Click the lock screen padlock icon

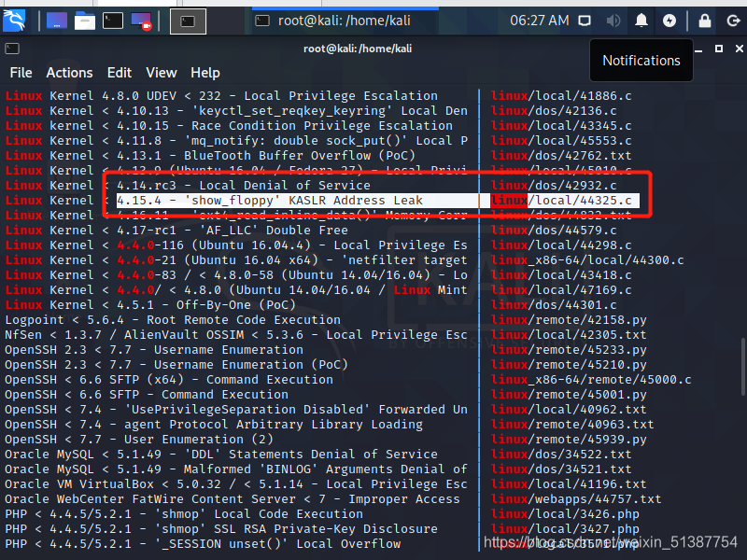tap(705, 21)
